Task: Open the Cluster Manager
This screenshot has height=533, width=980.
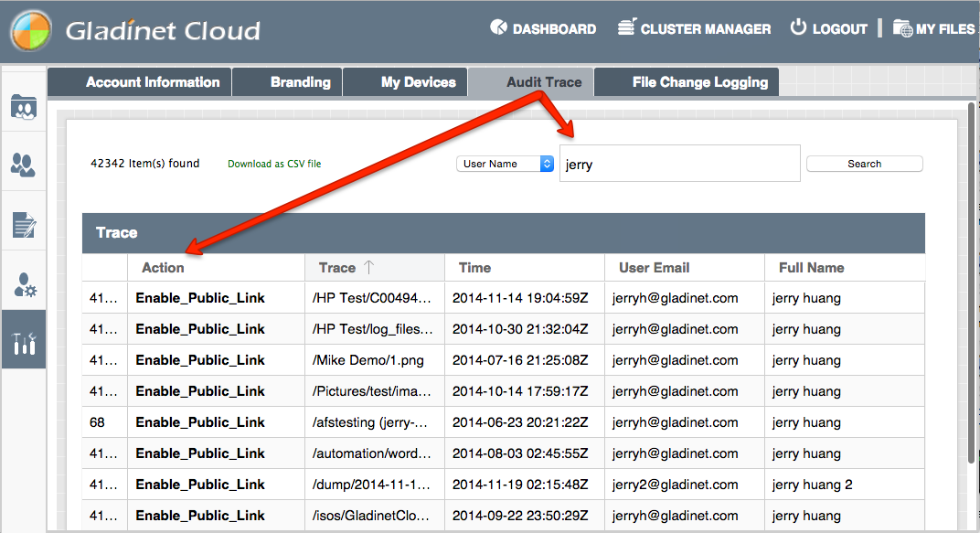Action: pyautogui.click(x=695, y=28)
